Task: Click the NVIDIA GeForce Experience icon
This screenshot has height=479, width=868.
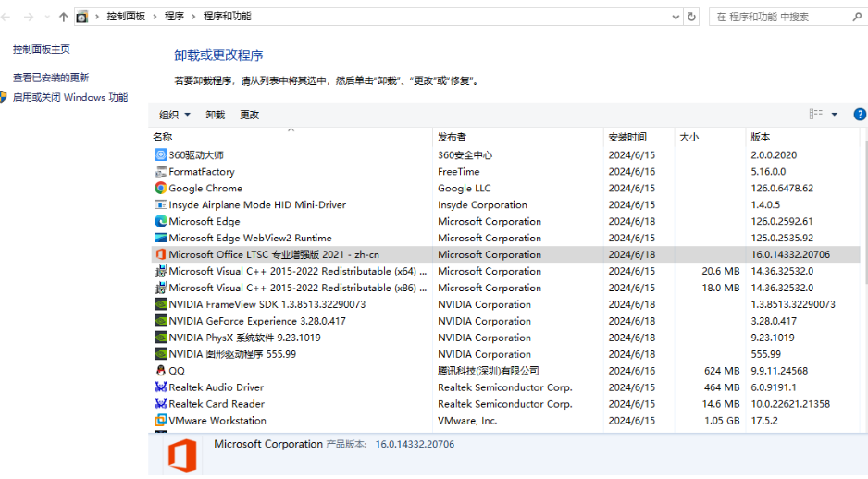Action: [160, 321]
